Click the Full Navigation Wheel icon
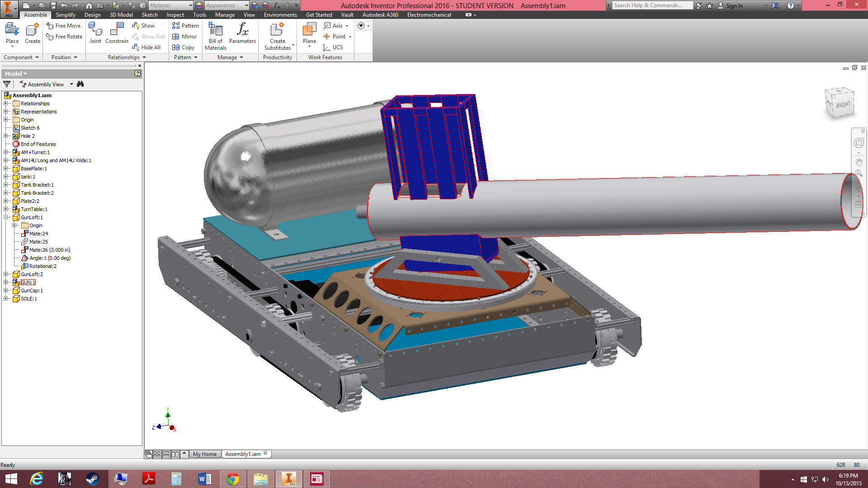 859,143
